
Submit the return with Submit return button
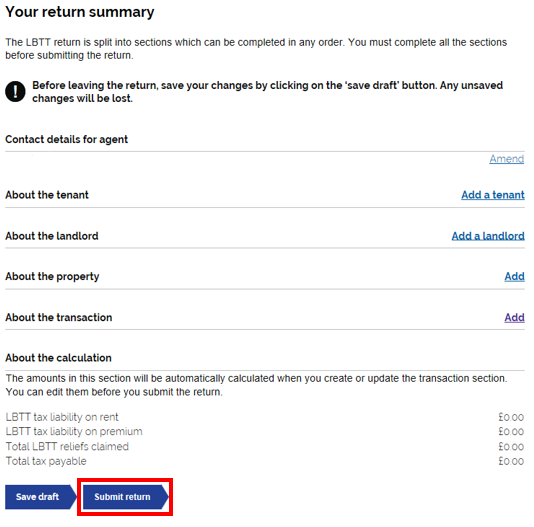coord(126,497)
